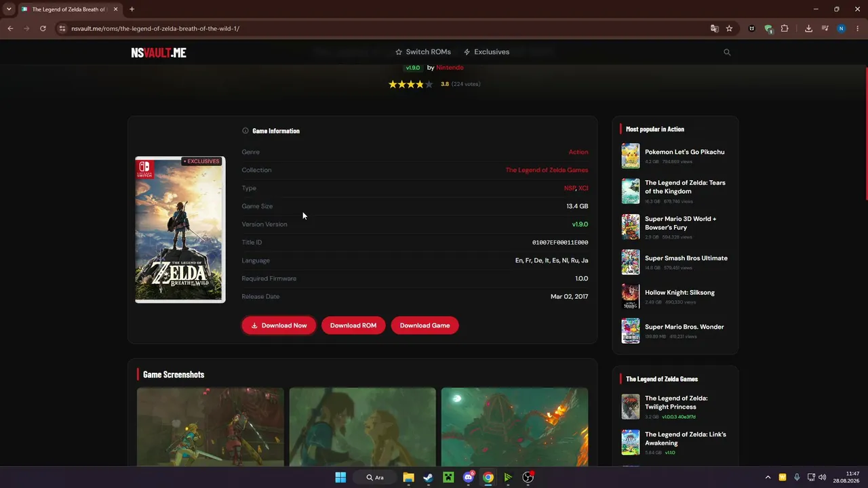Open the site information icon in address bar

[62, 28]
